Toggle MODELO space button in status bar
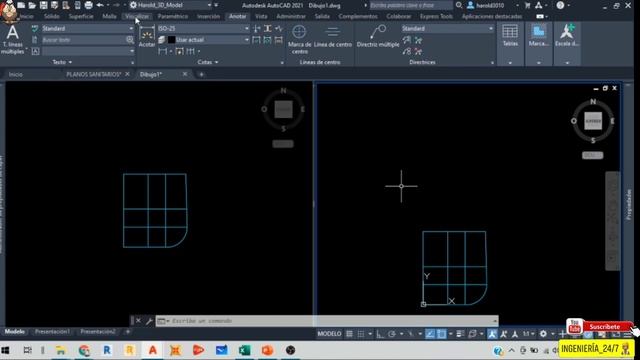 pyautogui.click(x=329, y=334)
